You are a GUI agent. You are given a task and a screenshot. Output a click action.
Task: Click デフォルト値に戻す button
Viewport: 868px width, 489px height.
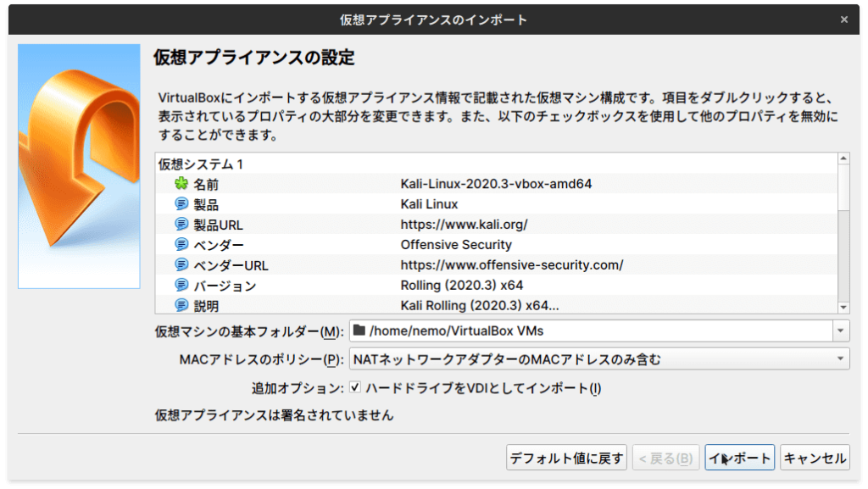pos(566,458)
